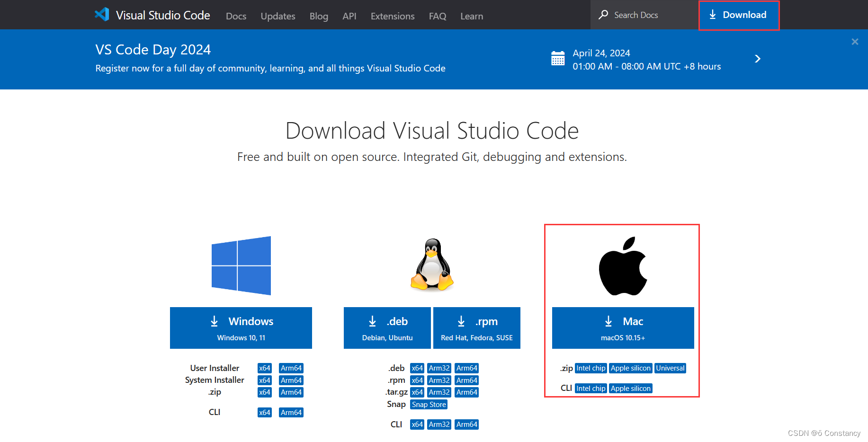Open the Updates menu item
Screen dimensions: 868x442
[278, 16]
